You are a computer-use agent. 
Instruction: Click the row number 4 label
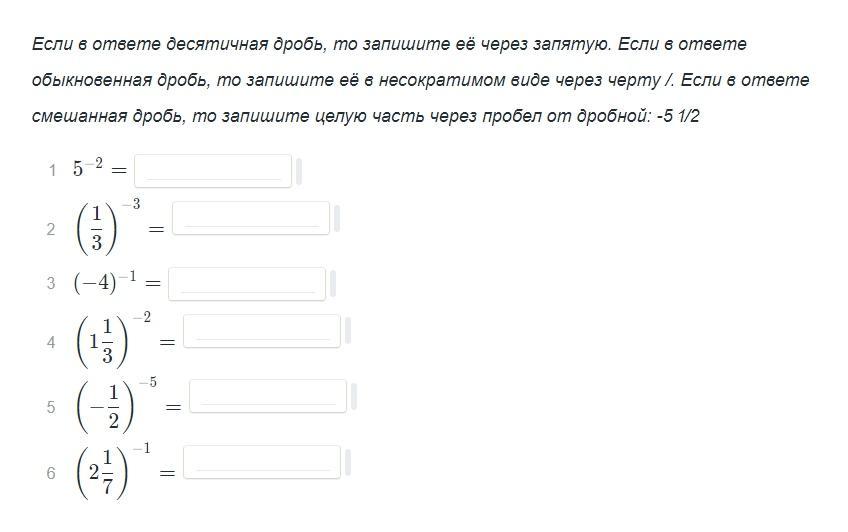pyautogui.click(x=51, y=342)
